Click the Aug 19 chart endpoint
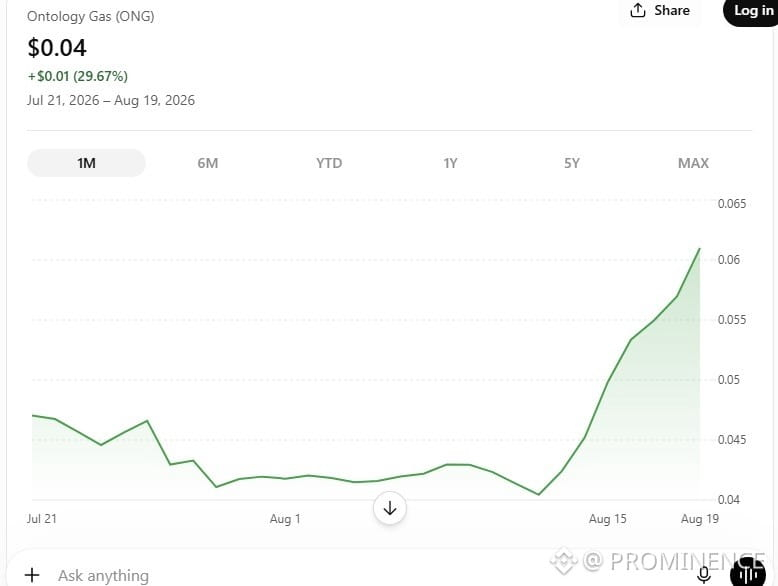Image resolution: width=778 pixels, height=586 pixels. (700, 249)
